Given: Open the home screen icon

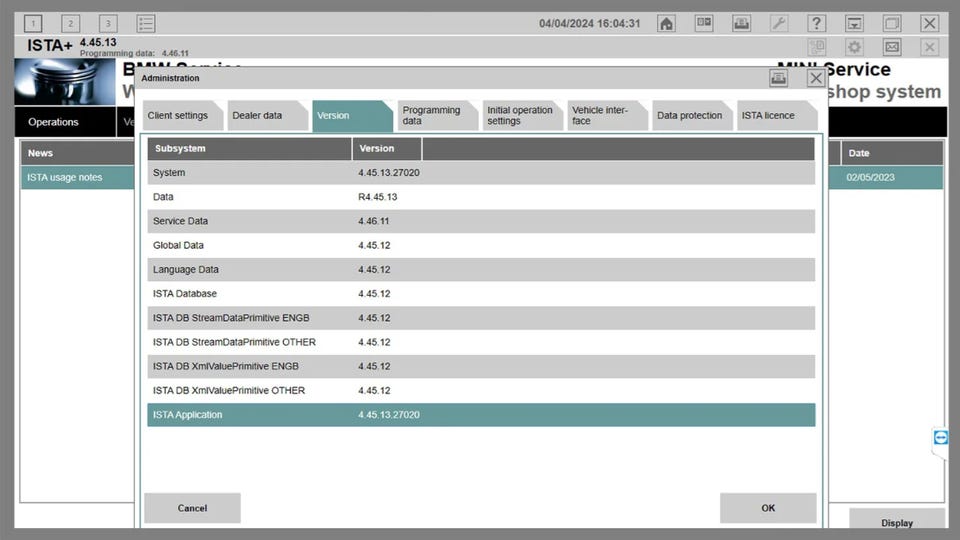Looking at the screenshot, I should point(666,24).
